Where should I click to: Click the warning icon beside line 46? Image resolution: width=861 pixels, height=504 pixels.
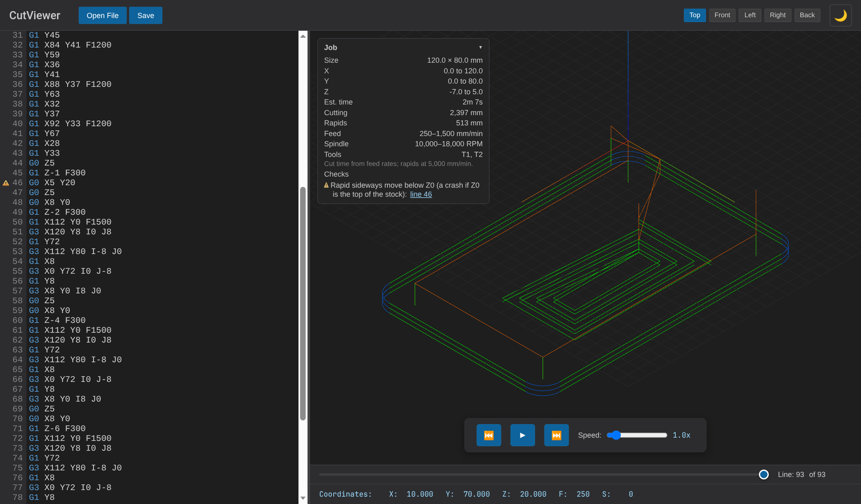coord(6,183)
